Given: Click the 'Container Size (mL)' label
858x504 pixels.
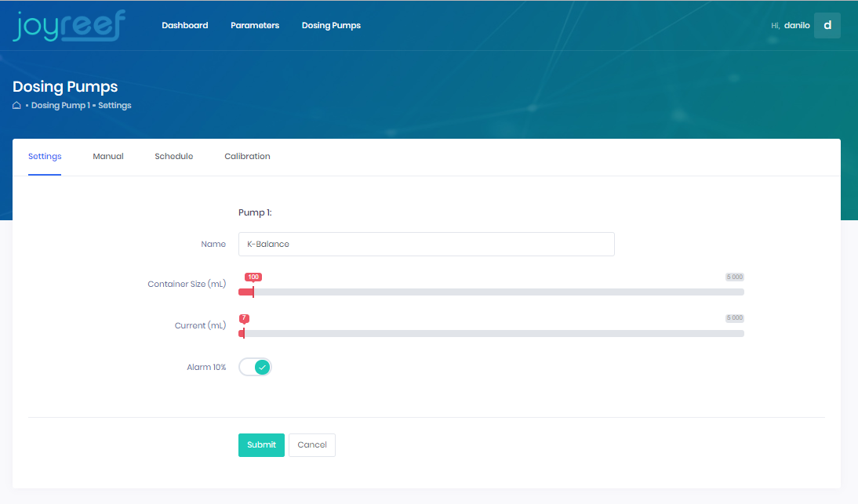Looking at the screenshot, I should click(187, 285).
